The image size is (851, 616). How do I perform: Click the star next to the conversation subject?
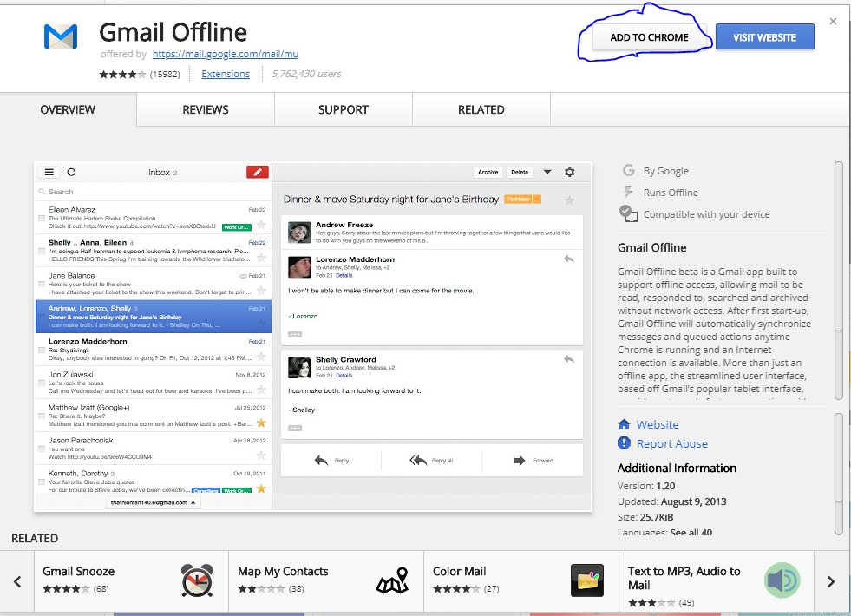(x=569, y=200)
